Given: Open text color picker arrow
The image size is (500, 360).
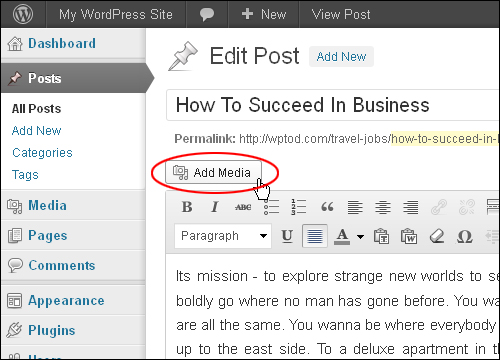Looking at the screenshot, I should point(360,237).
